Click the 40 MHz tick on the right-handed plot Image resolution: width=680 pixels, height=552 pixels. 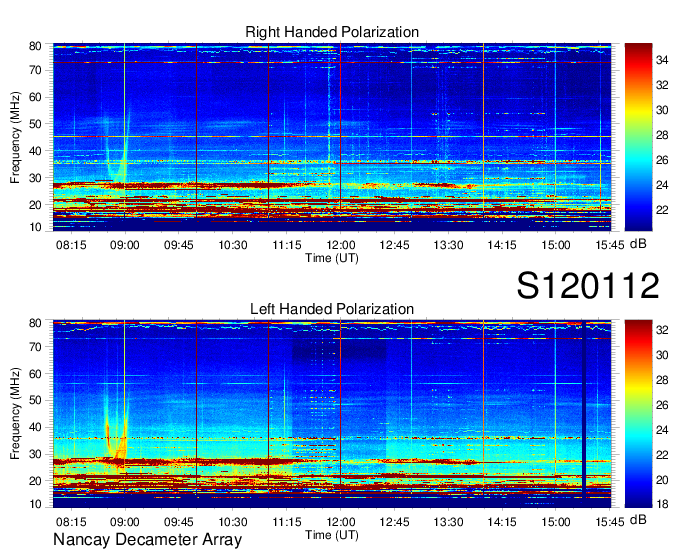tap(35, 151)
